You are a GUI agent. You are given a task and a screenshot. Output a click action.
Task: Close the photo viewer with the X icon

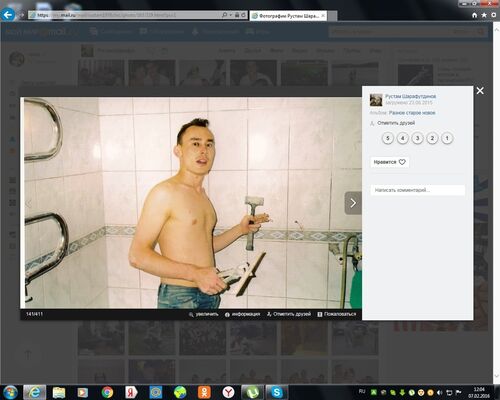[480, 91]
